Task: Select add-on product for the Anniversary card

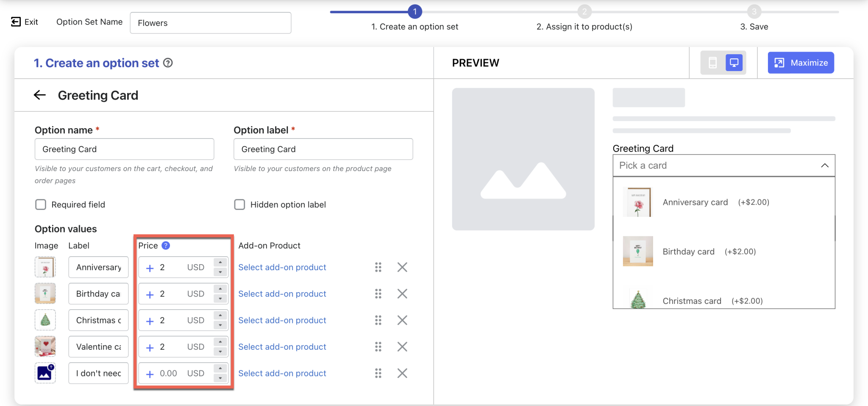Action: (282, 267)
